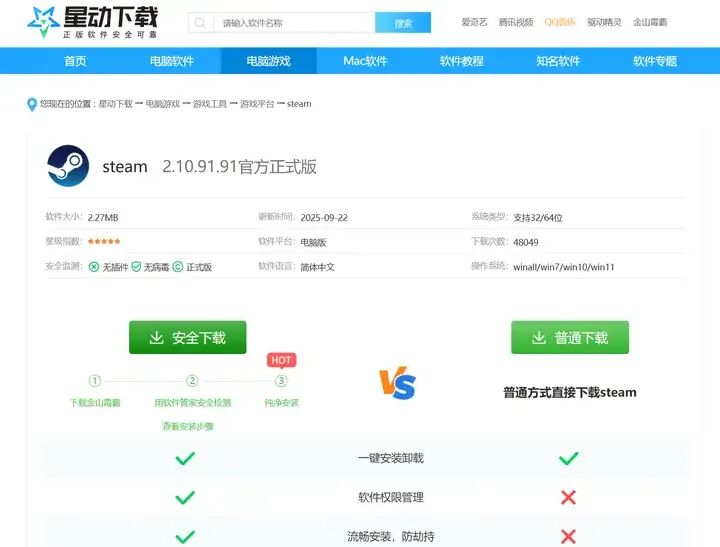Click the 2025-09-22 update date
720x547 pixels.
tap(324, 218)
